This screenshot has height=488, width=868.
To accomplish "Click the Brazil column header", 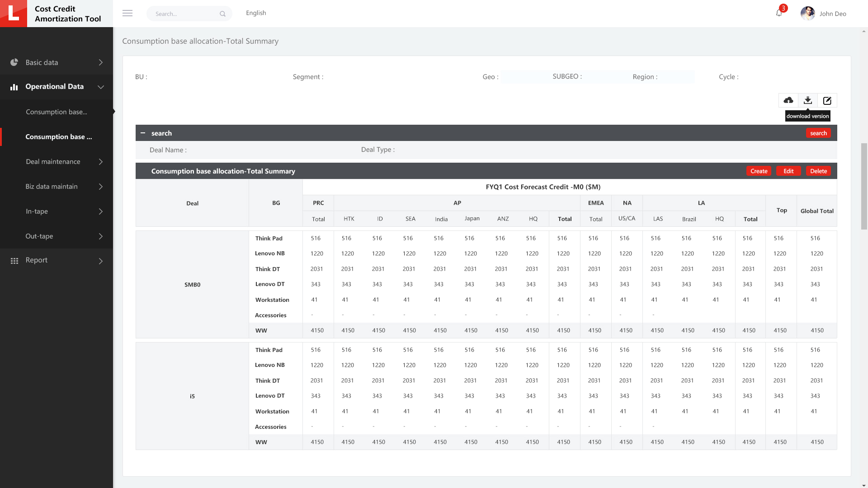I will coord(689,219).
